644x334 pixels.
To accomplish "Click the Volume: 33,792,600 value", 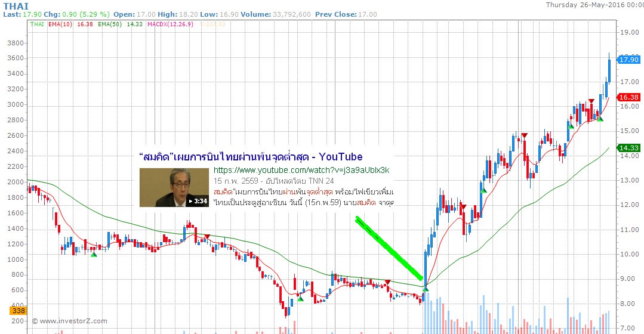I will pos(276,14).
